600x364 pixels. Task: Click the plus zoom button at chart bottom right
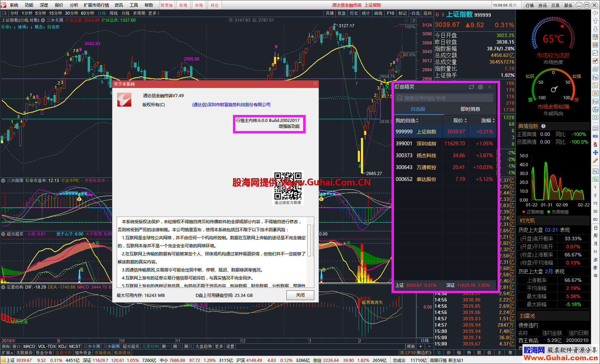pos(421,347)
